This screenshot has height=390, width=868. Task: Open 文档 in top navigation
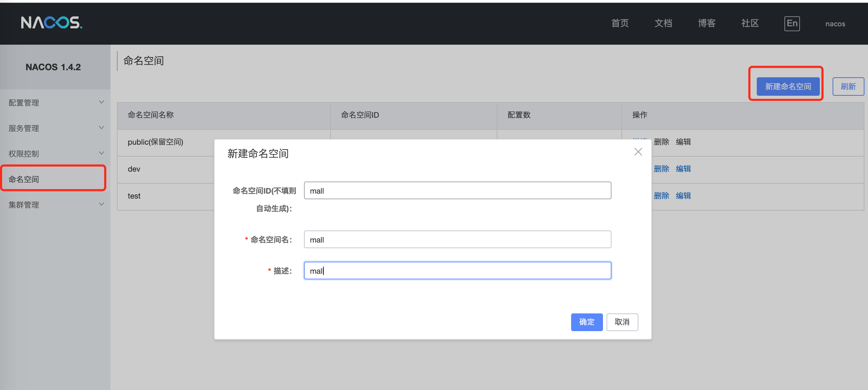663,23
